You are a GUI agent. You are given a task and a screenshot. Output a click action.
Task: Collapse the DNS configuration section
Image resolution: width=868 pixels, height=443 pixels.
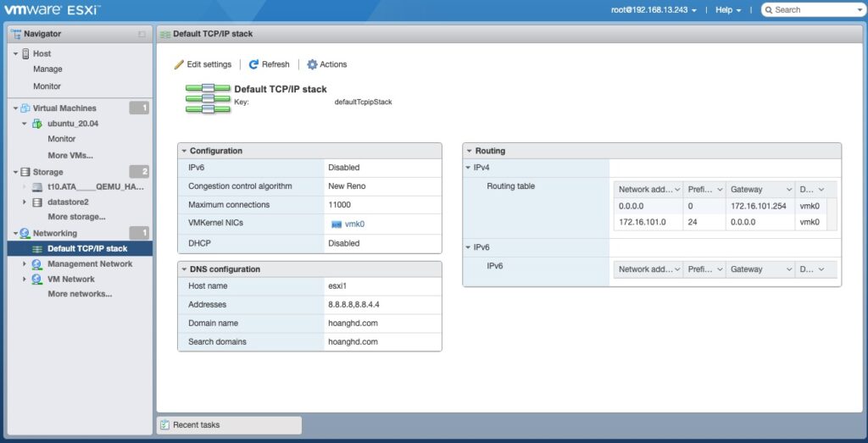(x=184, y=269)
